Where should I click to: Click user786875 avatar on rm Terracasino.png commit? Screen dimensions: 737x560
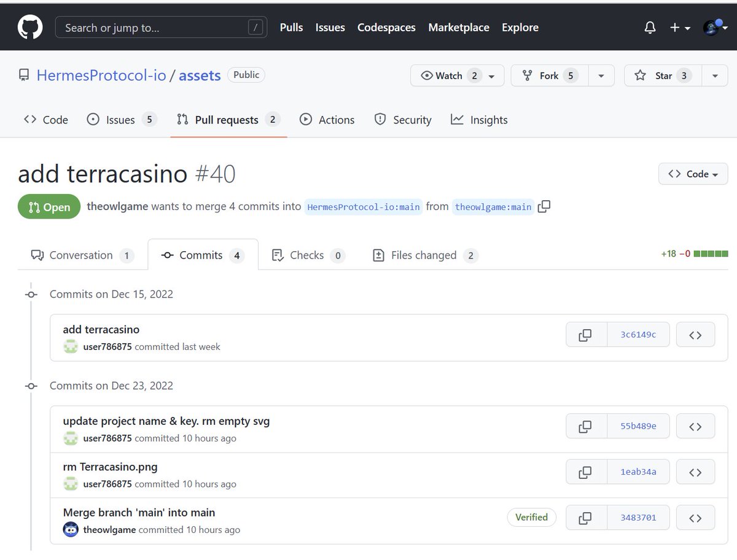click(71, 484)
